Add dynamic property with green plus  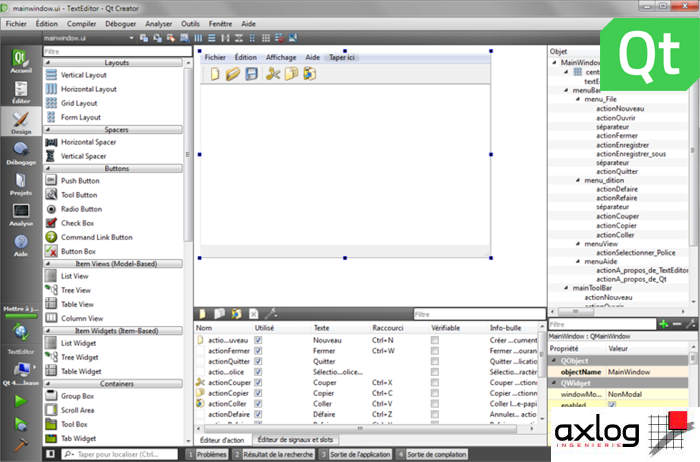coord(664,324)
